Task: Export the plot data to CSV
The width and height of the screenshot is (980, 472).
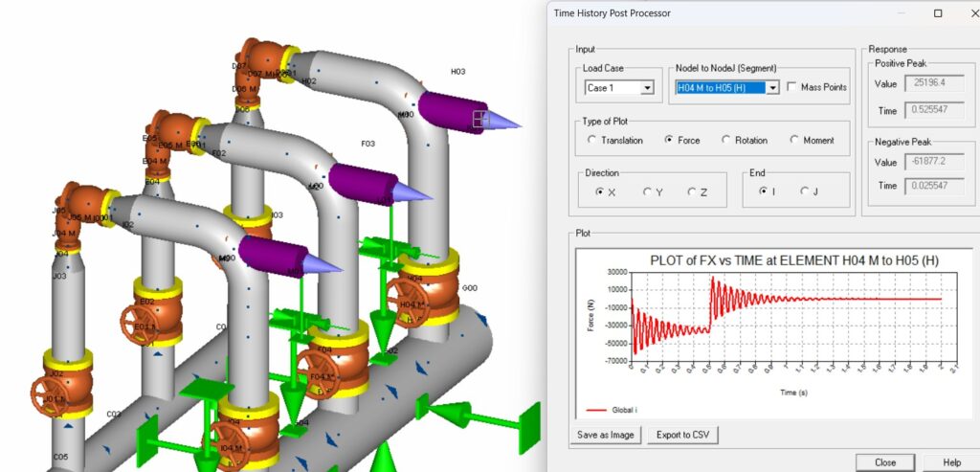Action: click(682, 435)
